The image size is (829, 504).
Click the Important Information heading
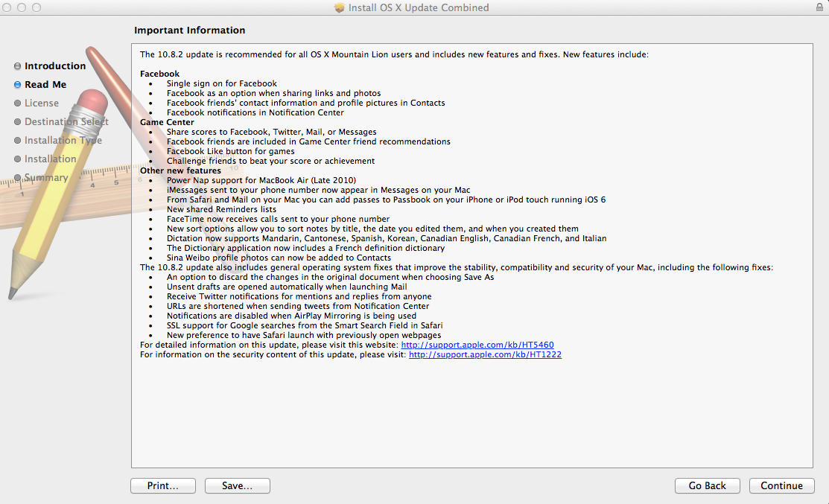pyautogui.click(x=189, y=30)
